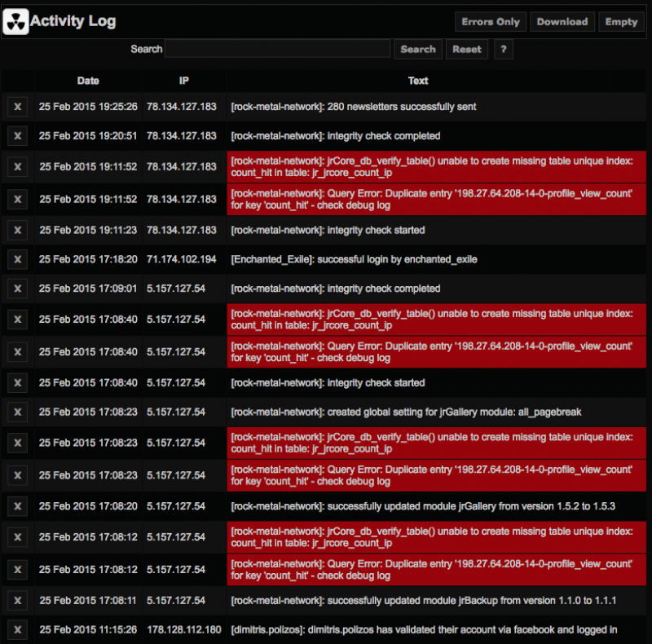Empty the activity log
The height and width of the screenshot is (644, 652).
tap(621, 22)
